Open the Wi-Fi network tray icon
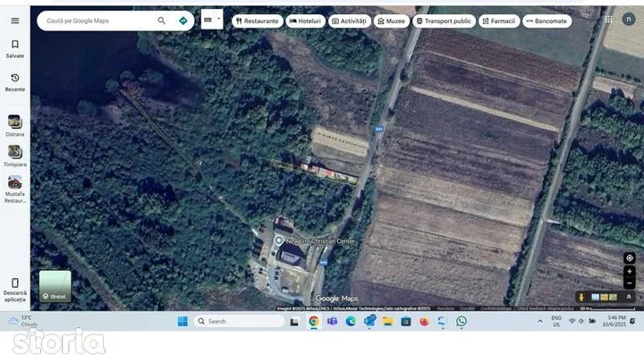Screen dimensions: 644x362 pyautogui.click(x=572, y=322)
